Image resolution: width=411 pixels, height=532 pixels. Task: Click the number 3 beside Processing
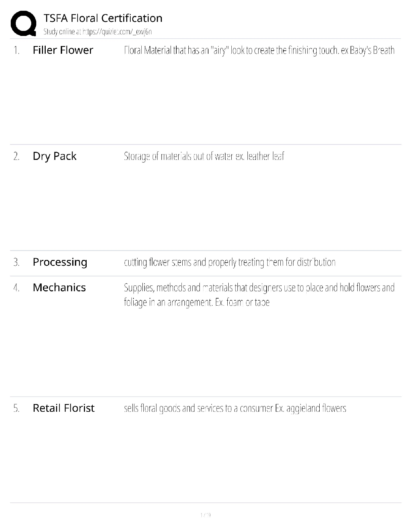(16, 262)
